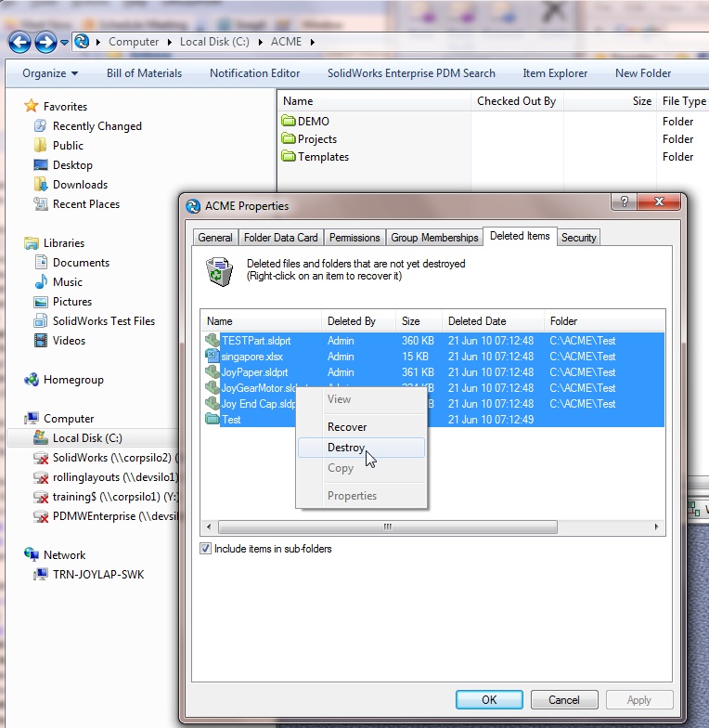The height and width of the screenshot is (728, 709).
Task: Select the Templates folder icon
Action: 288,156
